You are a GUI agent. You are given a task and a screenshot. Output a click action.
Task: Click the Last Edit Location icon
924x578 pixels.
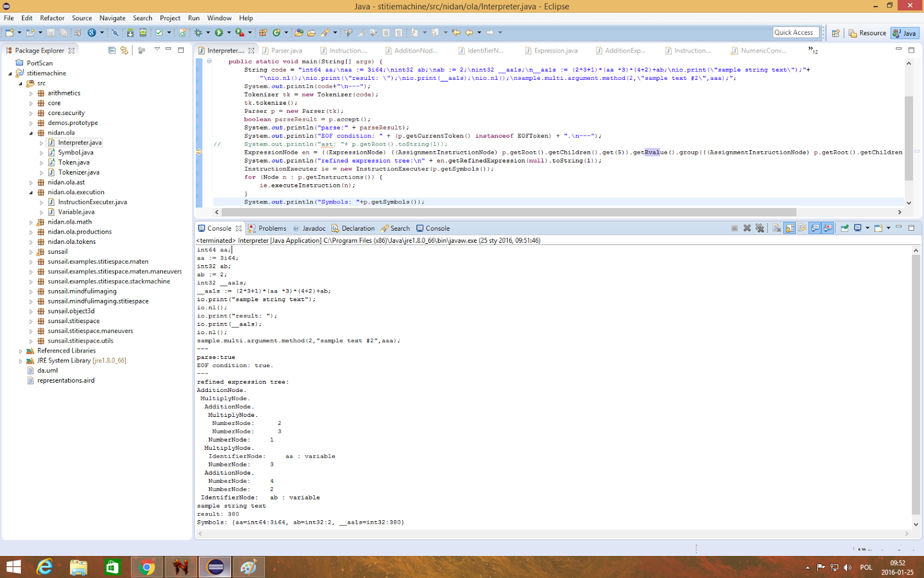click(456, 33)
